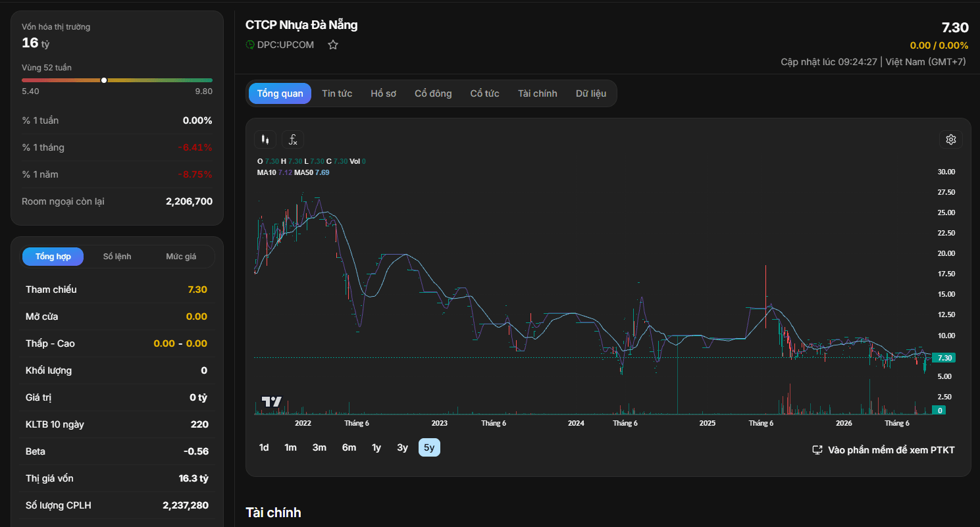Screen dimensions: 980x527
Task: Click the 2023 label on the time axis
Action: pos(439,423)
